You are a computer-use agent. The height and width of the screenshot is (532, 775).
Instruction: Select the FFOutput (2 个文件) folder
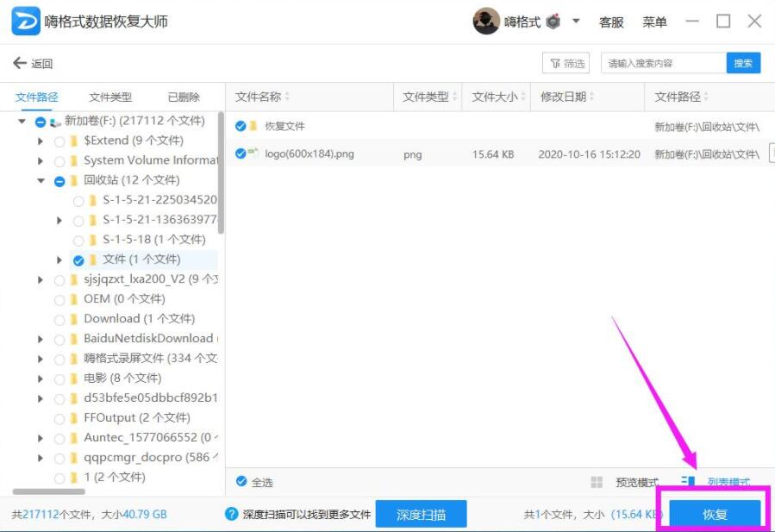coord(137,418)
